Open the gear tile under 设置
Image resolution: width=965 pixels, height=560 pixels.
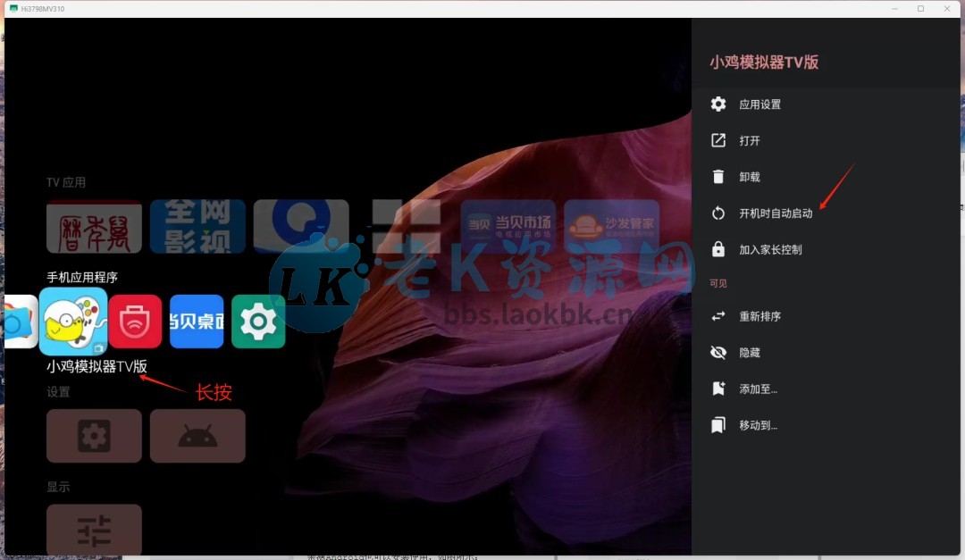(x=94, y=436)
